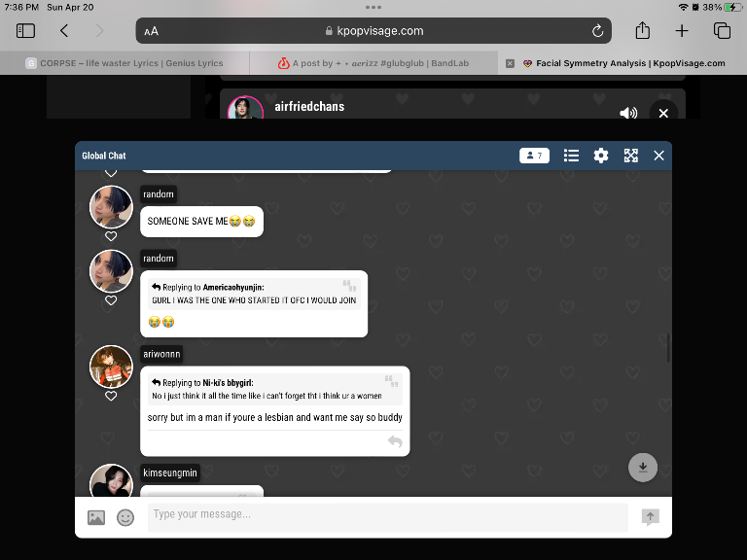Screen dimensions: 747x560
Task: Add a new Safari tab
Action: click(682, 31)
